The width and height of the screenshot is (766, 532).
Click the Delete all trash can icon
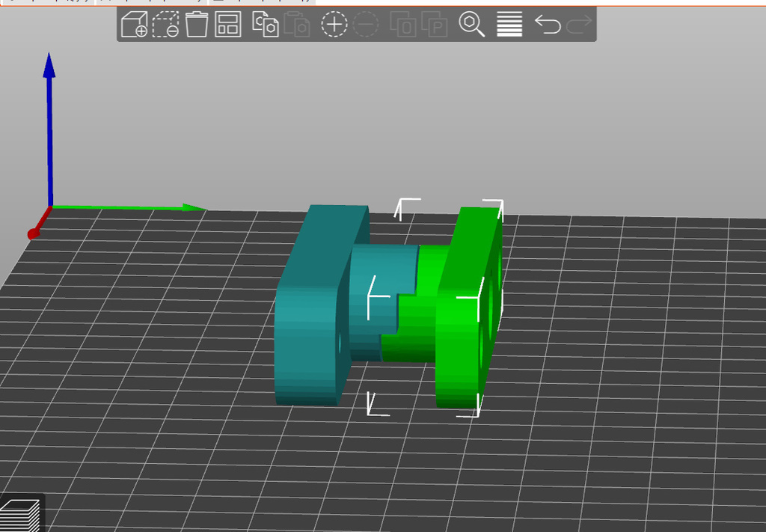tap(197, 25)
